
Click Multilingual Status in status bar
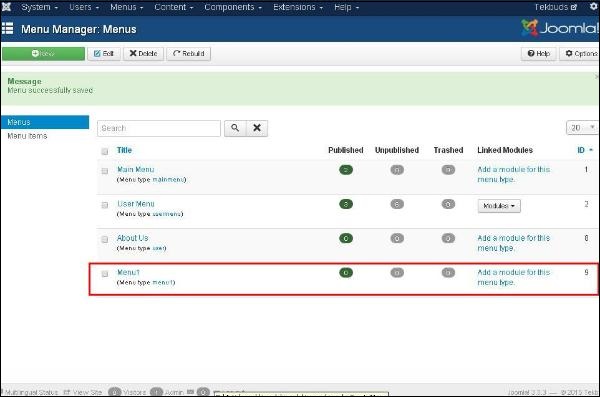click(x=30, y=392)
